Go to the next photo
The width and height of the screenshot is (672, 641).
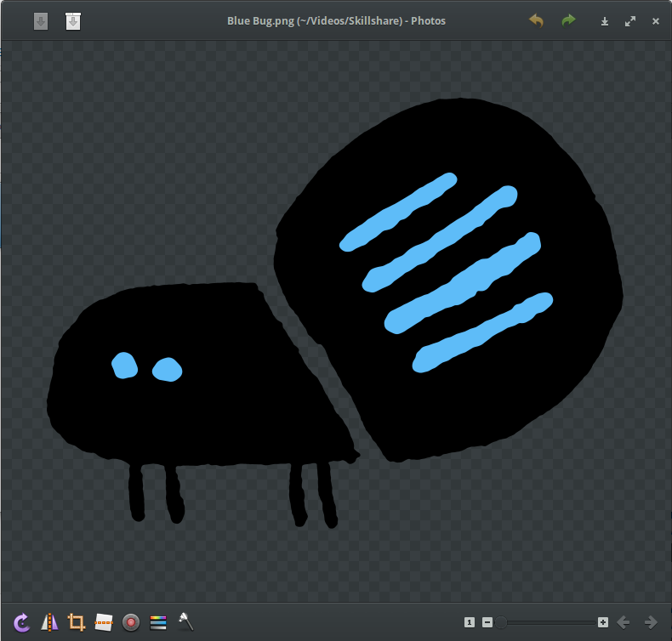[x=651, y=622]
